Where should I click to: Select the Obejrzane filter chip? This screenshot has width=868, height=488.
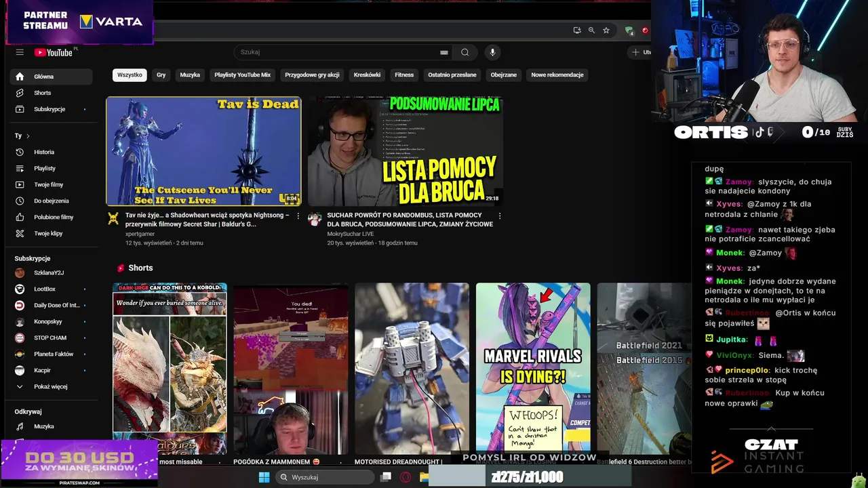(504, 75)
